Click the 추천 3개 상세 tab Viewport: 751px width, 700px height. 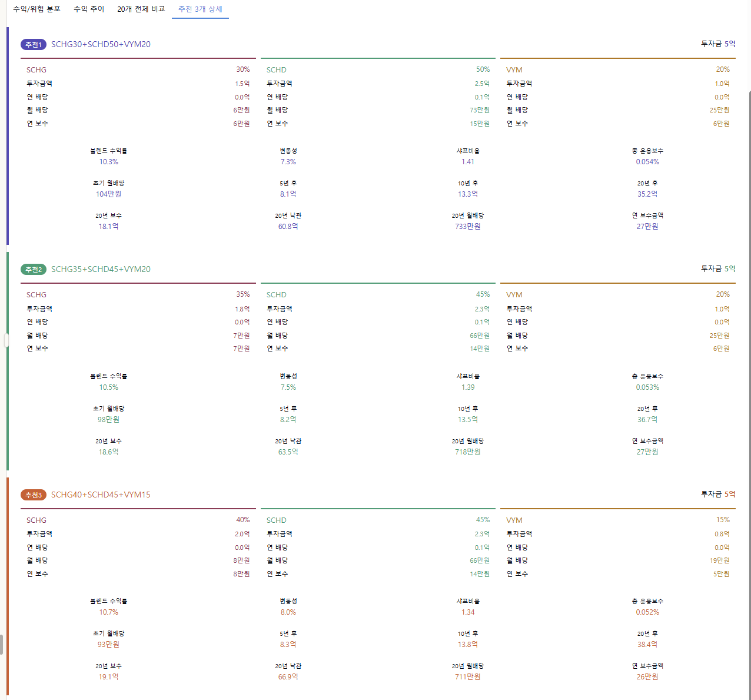(200, 9)
